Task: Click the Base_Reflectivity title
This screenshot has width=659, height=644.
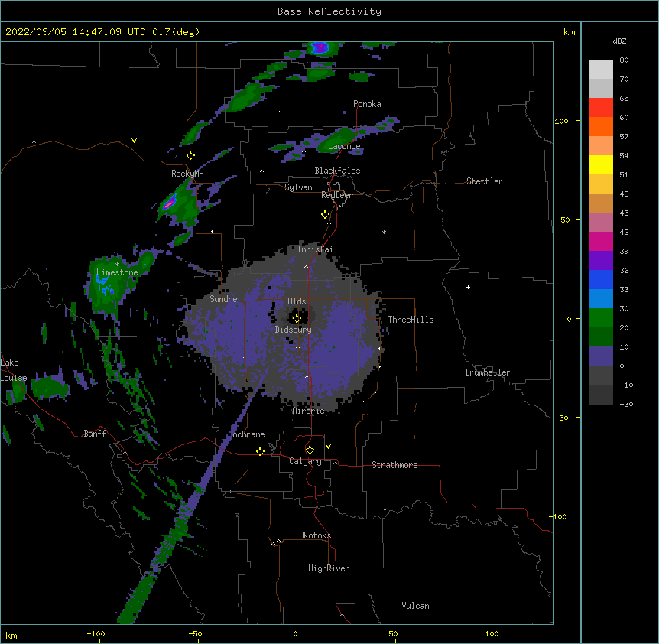Action: 329,11
